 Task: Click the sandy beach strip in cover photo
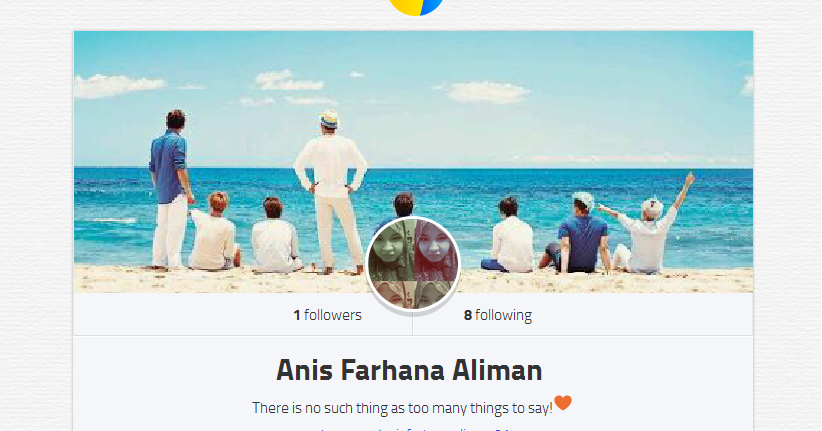(x=413, y=280)
